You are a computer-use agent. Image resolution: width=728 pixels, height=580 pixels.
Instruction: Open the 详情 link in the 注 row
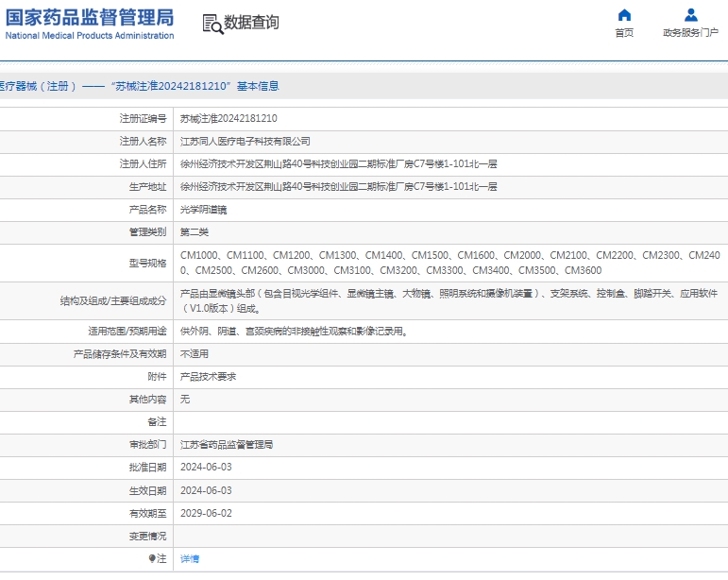coord(190,558)
